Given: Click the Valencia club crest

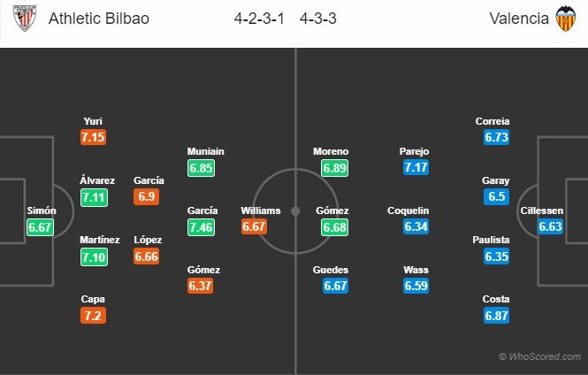Looking at the screenshot, I should 566,18.
